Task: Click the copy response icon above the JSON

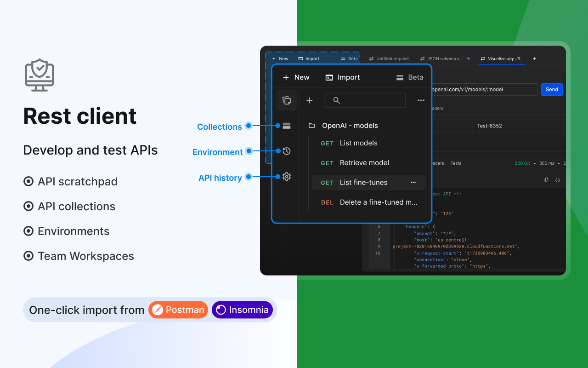Action: tap(546, 180)
